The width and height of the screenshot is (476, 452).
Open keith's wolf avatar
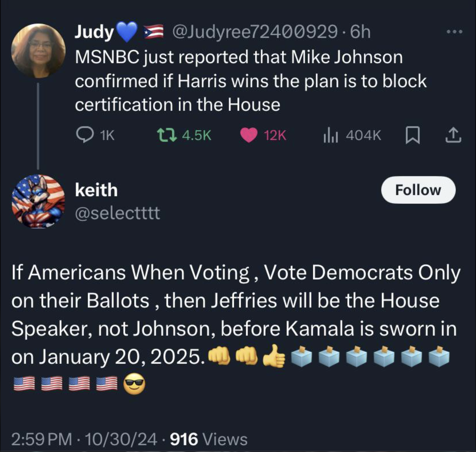[x=38, y=201]
